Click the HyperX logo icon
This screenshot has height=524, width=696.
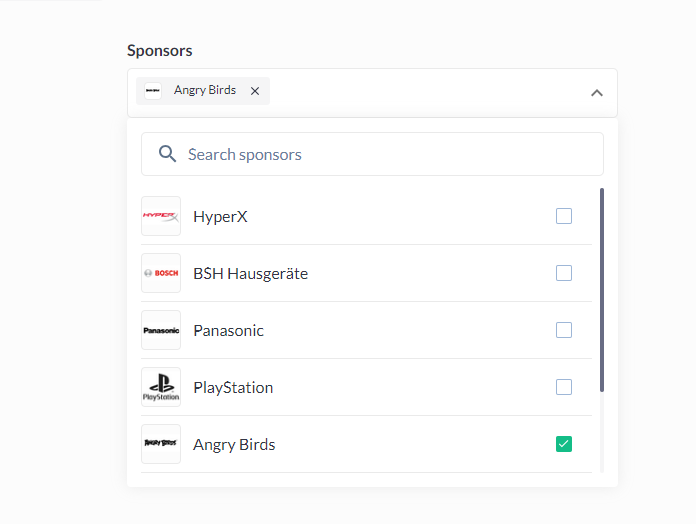pos(161,216)
